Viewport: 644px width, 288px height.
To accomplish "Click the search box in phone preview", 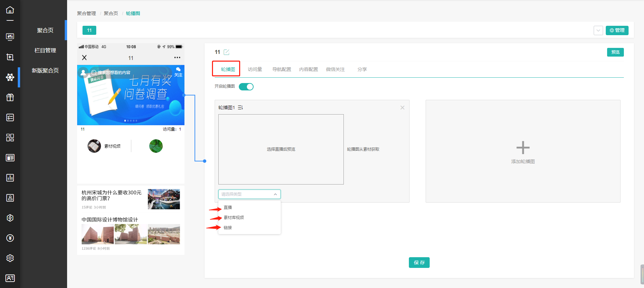I will [131, 72].
